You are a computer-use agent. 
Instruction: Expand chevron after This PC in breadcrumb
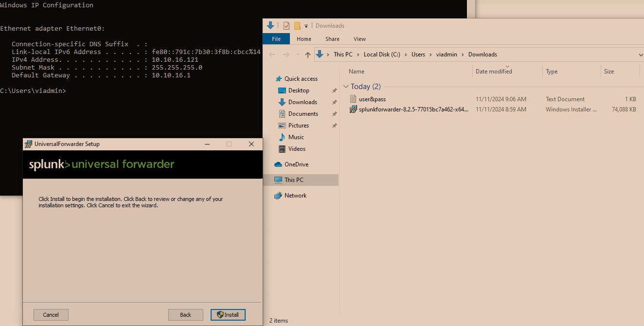(x=358, y=54)
